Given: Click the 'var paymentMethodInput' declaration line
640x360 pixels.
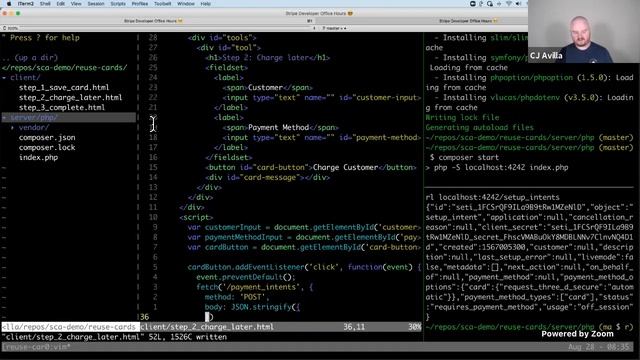Looking at the screenshot, I should pos(304,237).
